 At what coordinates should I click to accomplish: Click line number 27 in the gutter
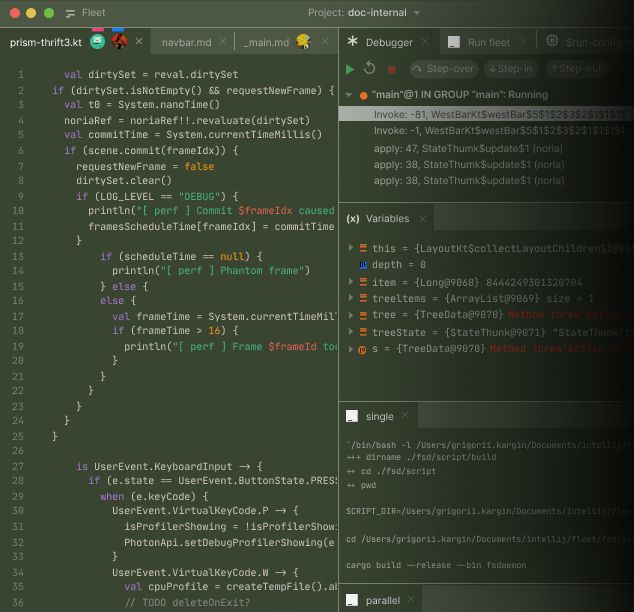tap(18, 466)
